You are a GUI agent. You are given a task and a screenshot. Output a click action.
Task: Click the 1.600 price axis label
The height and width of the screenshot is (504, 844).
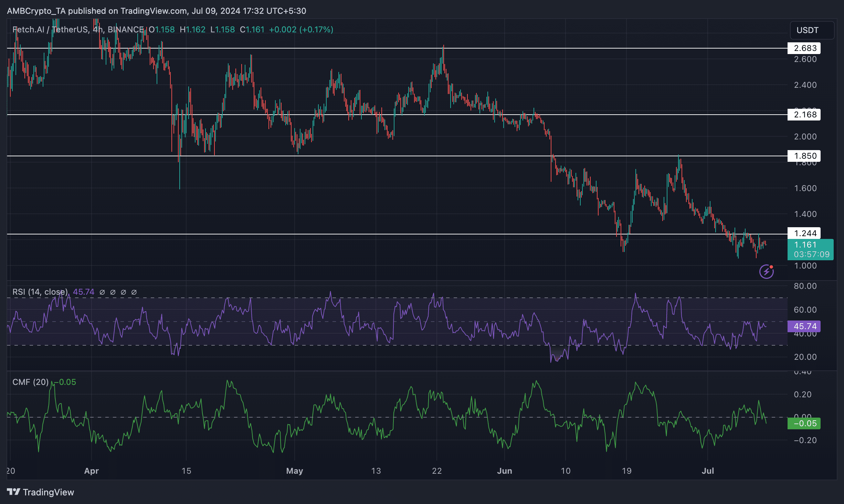point(805,188)
